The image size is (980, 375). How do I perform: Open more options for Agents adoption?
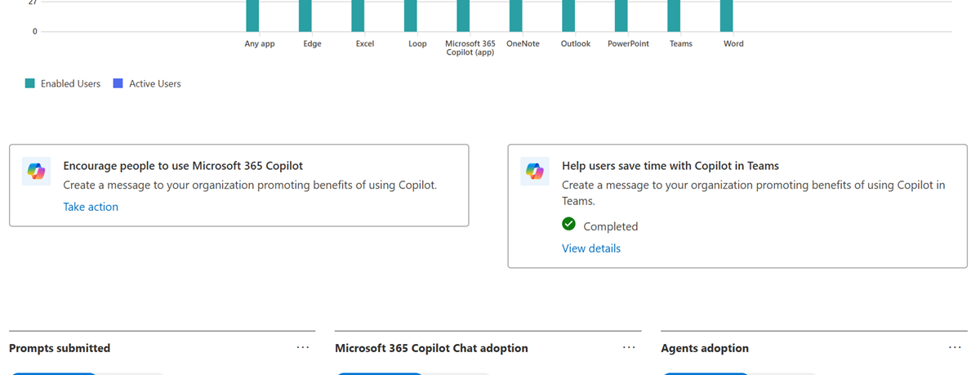pos(955,347)
